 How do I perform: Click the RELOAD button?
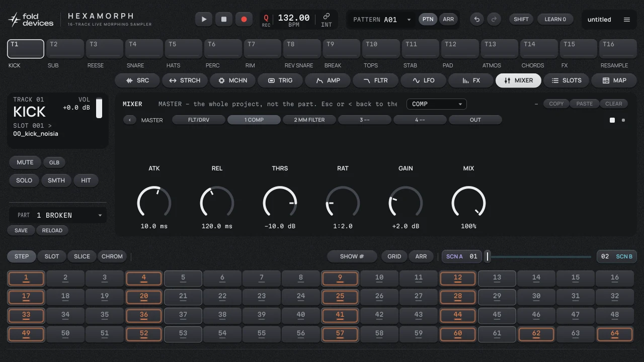pos(52,230)
